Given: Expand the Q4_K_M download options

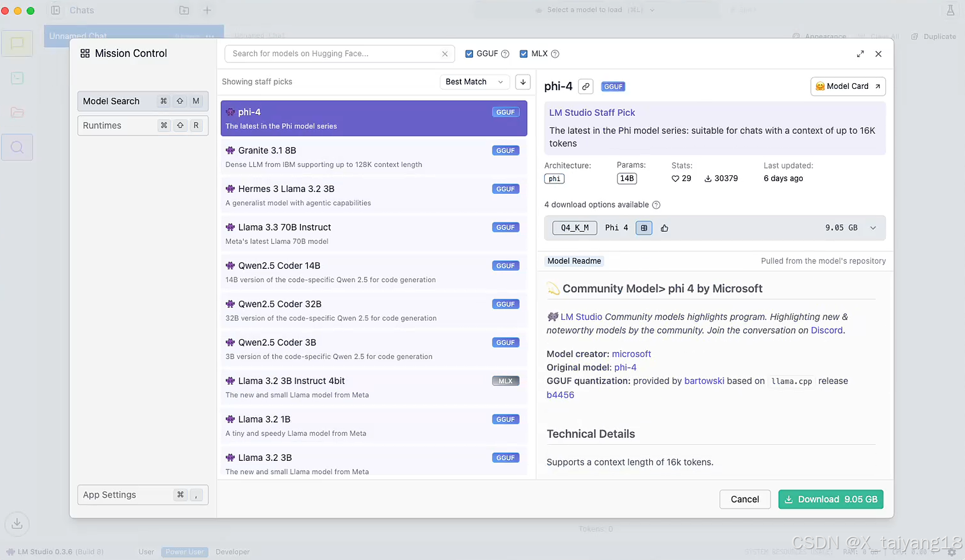Looking at the screenshot, I should coord(873,228).
